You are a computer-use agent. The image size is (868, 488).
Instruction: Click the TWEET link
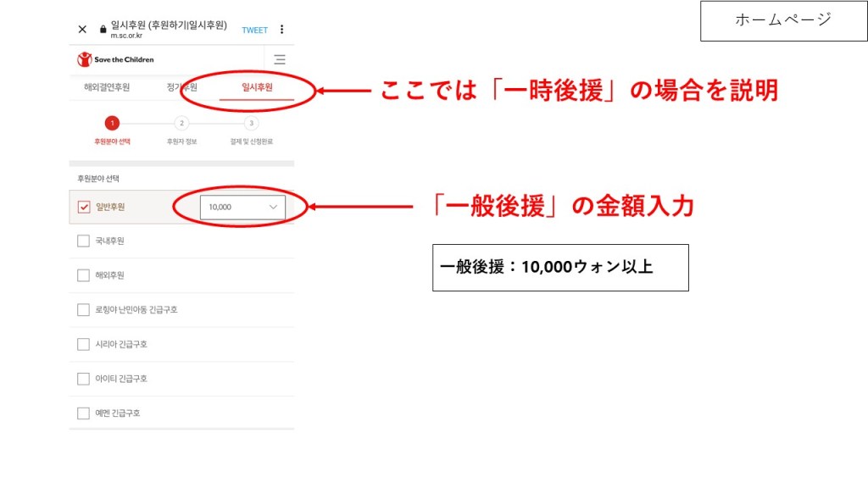[254, 30]
